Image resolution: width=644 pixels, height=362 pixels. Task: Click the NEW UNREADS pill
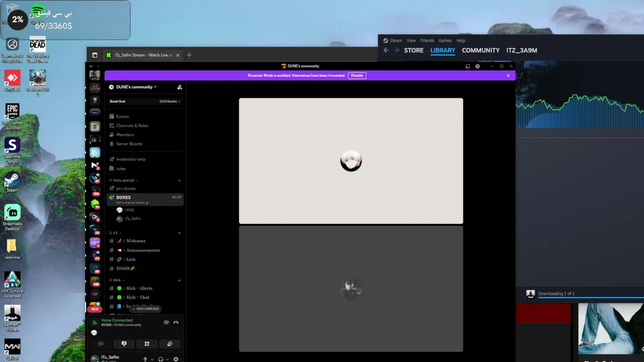[x=145, y=309]
